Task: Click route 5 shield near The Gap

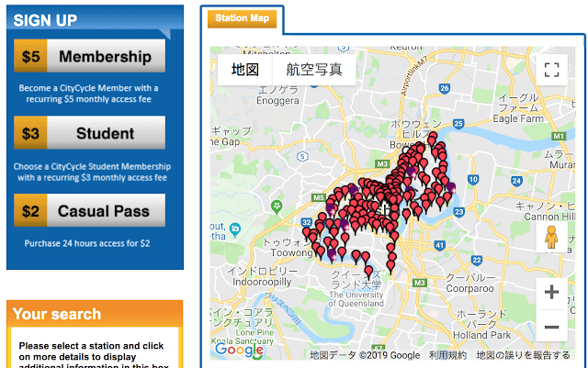Action: click(302, 156)
